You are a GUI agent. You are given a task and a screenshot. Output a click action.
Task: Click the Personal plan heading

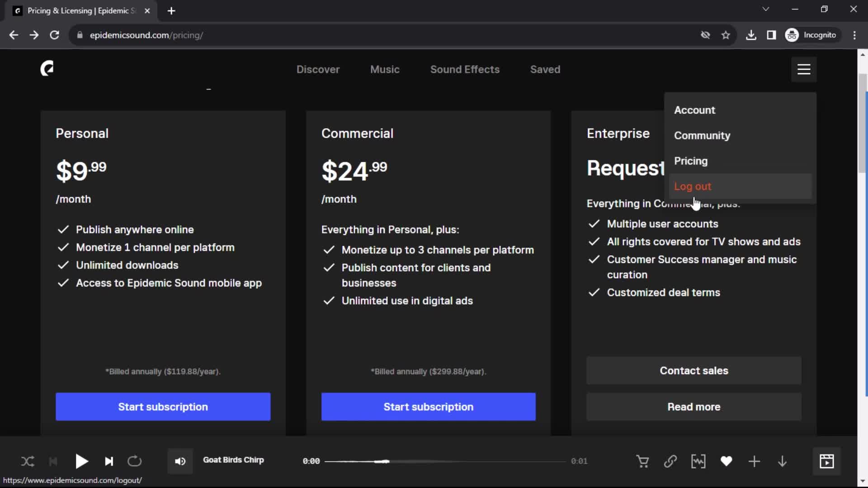coord(82,134)
